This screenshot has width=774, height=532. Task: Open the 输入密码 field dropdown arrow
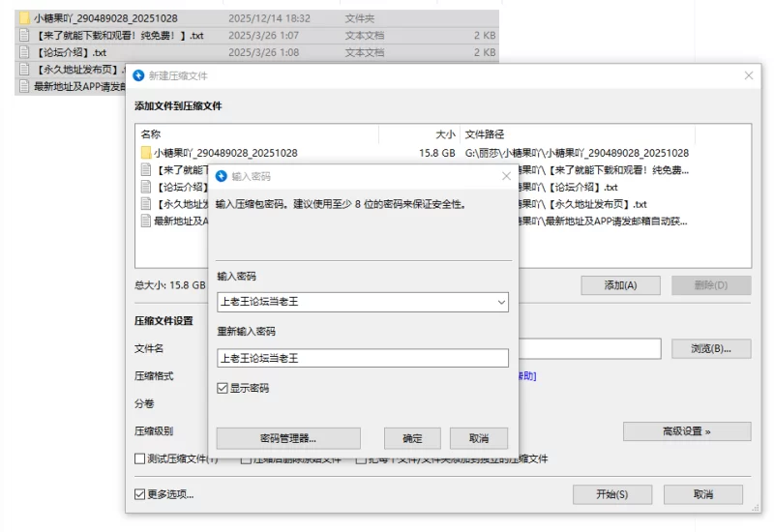(501, 302)
